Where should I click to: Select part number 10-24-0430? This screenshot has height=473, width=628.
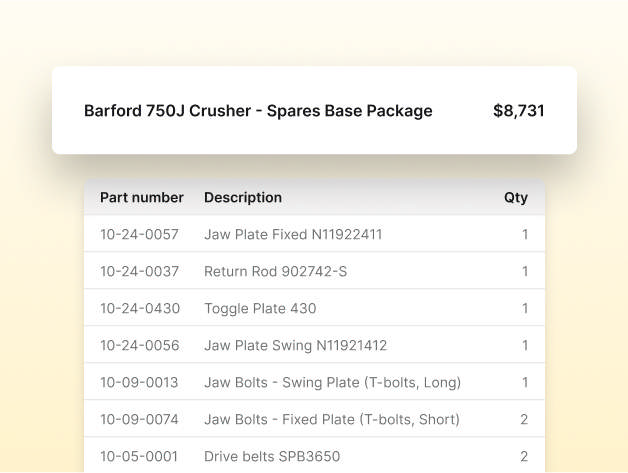point(139,309)
